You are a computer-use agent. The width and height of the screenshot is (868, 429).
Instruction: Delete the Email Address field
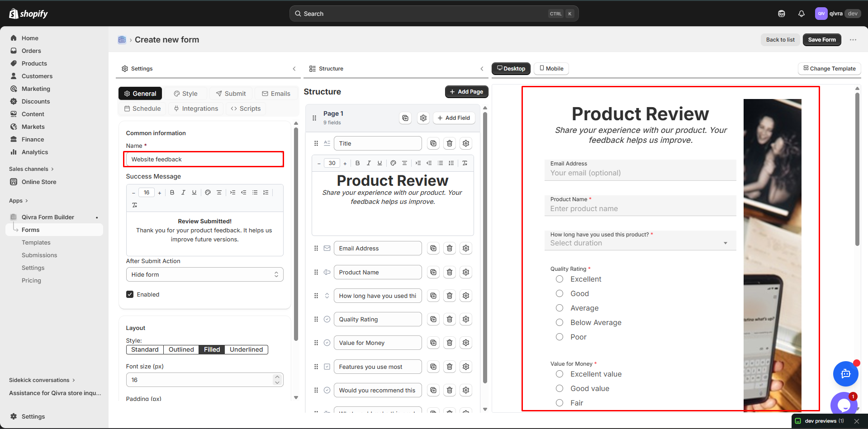tap(450, 248)
